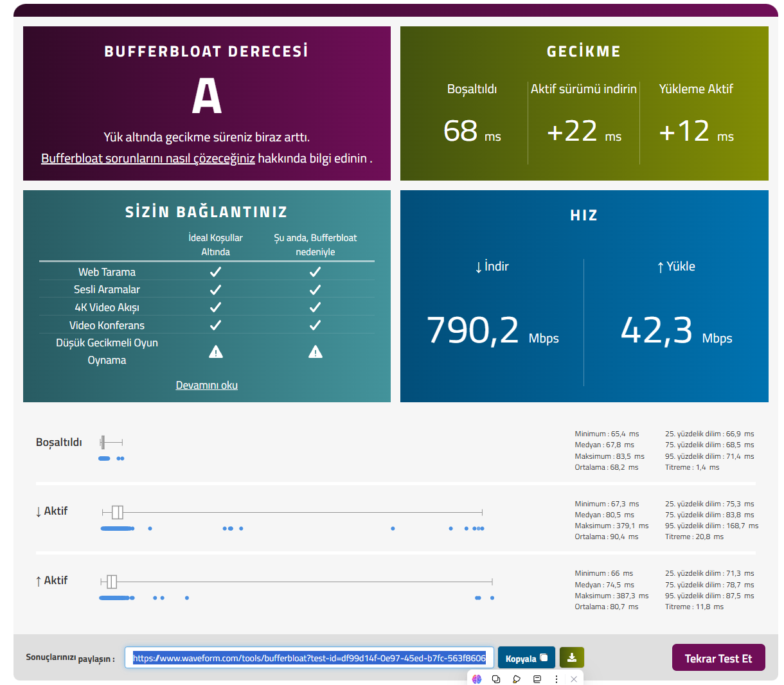This screenshot has width=784, height=685.
Task: Click the Minimum : 65,4 ms statistic
Action: click(x=607, y=434)
